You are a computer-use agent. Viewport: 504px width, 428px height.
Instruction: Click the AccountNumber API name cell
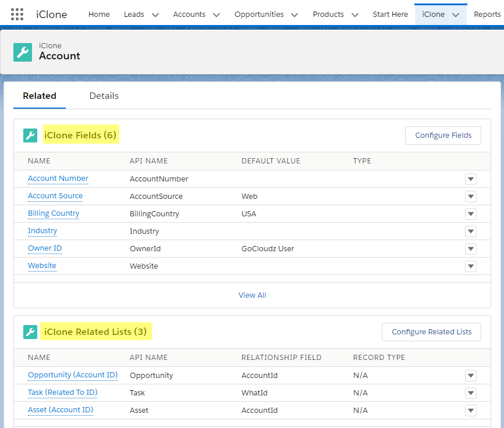tap(159, 179)
